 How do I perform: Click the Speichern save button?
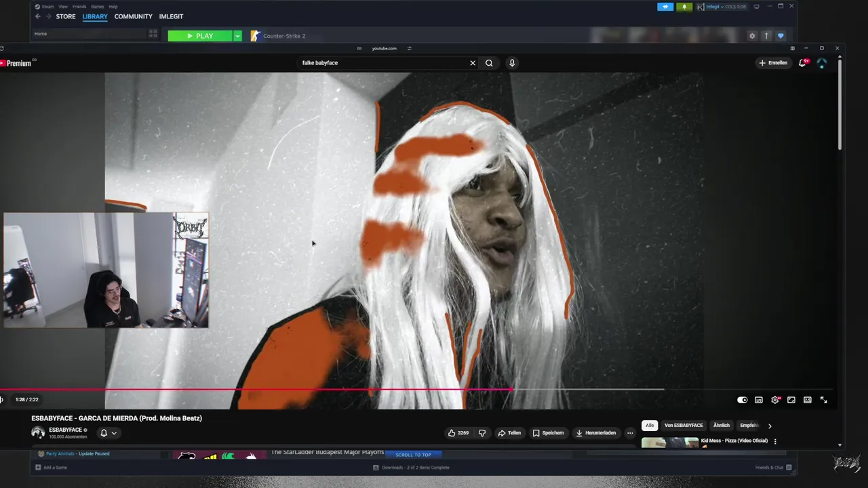548,432
